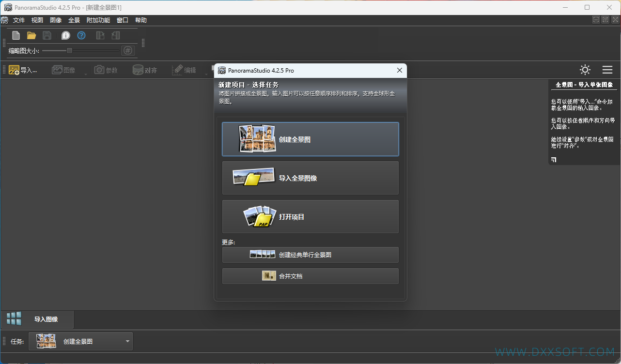Screen dimensions: 621x364
Task: Click the 导入 import images toolbar button
Action: pyautogui.click(x=23, y=70)
